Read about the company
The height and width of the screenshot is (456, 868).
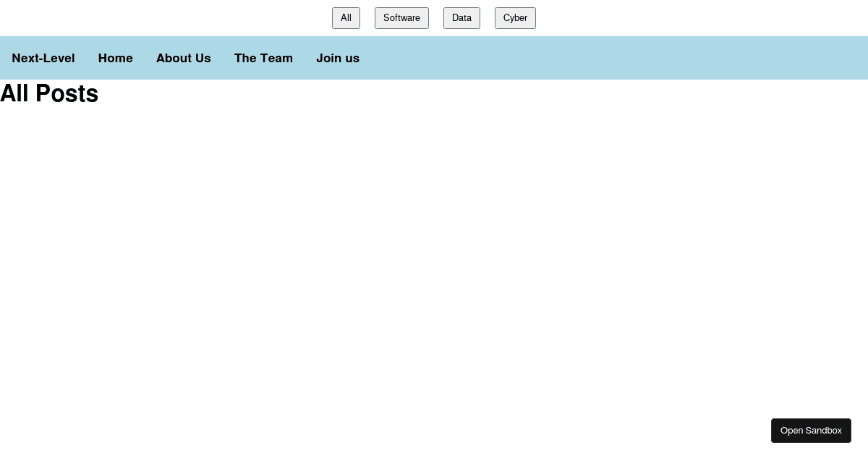click(x=183, y=58)
